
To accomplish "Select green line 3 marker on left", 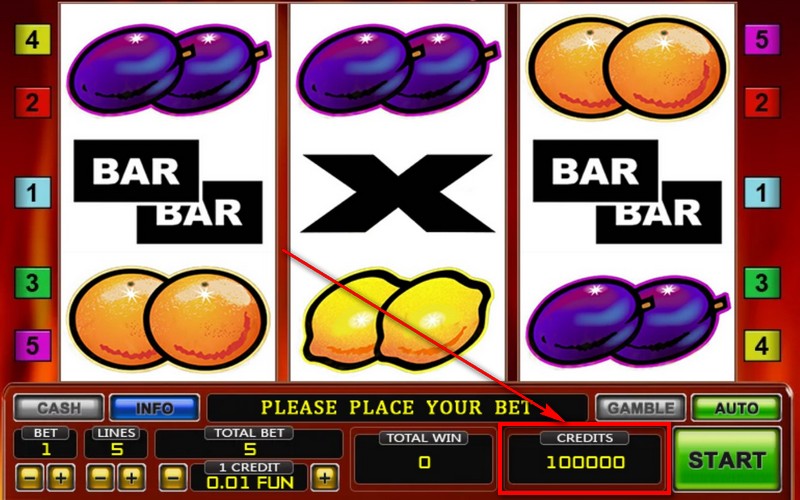I will [x=33, y=282].
